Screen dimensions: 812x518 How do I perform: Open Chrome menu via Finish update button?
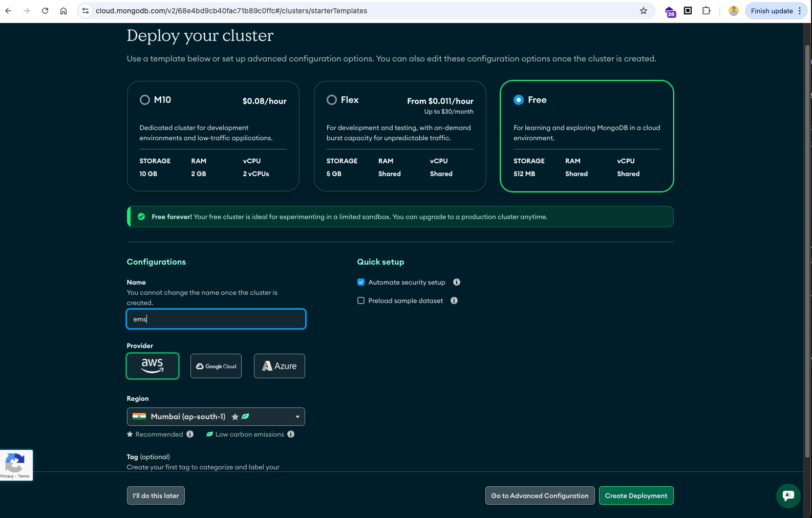(776, 11)
